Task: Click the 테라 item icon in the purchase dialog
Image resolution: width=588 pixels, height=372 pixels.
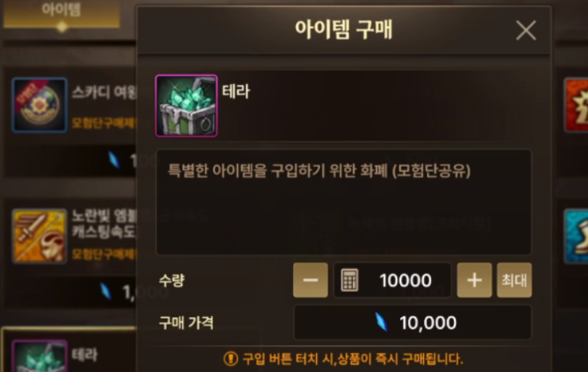Action: [186, 105]
